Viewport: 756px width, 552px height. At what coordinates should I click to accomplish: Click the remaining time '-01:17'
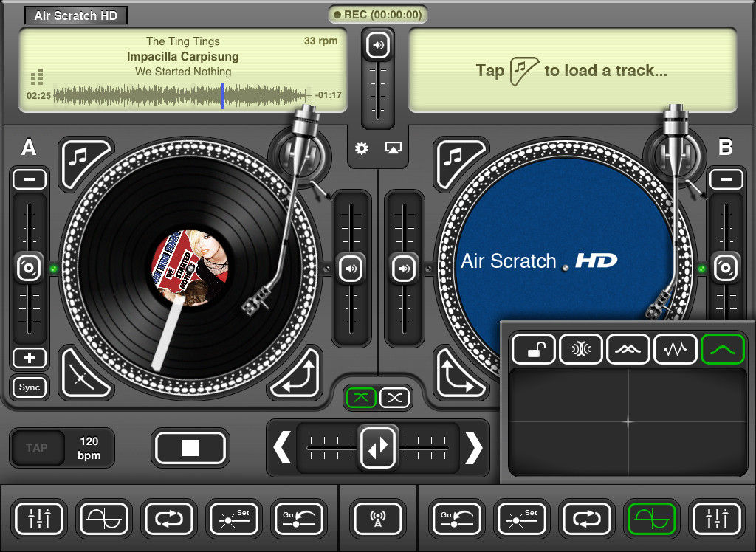click(329, 95)
